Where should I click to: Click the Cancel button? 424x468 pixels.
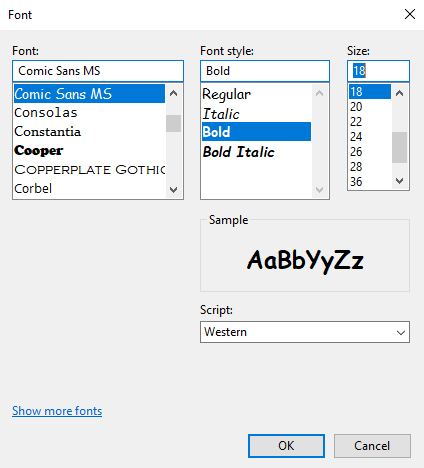[372, 446]
